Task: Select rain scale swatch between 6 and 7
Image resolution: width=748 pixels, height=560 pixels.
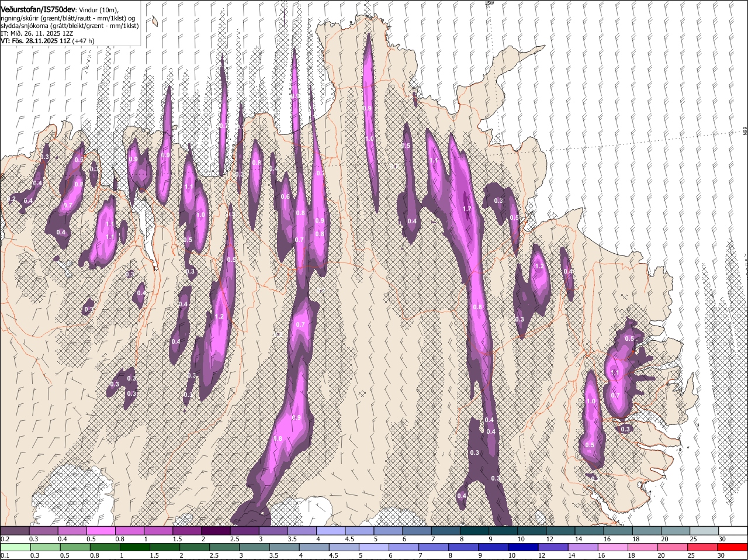Action: 404,547
